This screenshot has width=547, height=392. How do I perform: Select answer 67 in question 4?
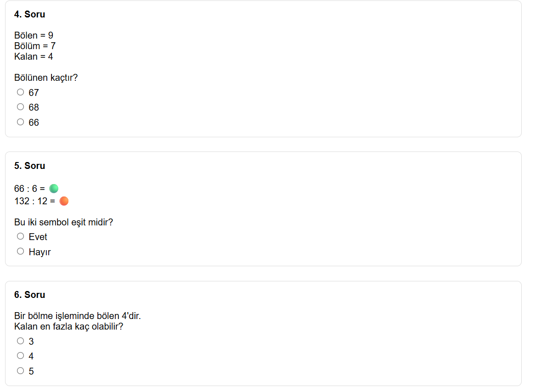coord(20,92)
